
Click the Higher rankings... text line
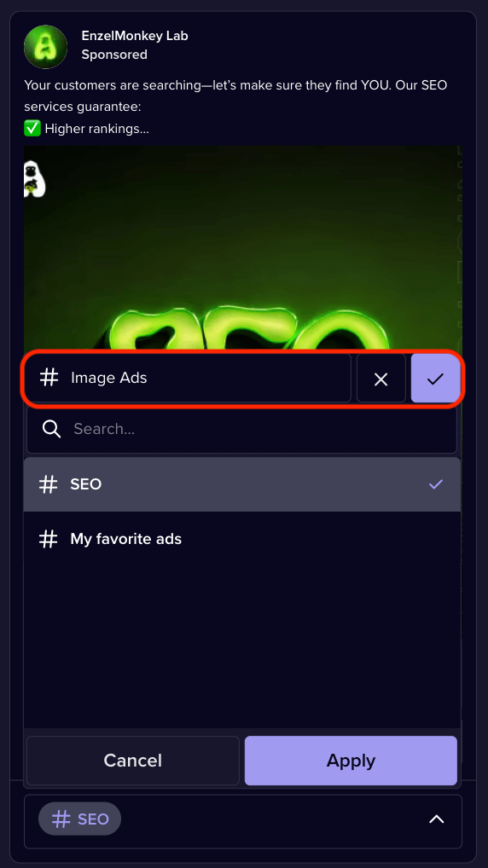click(x=86, y=129)
